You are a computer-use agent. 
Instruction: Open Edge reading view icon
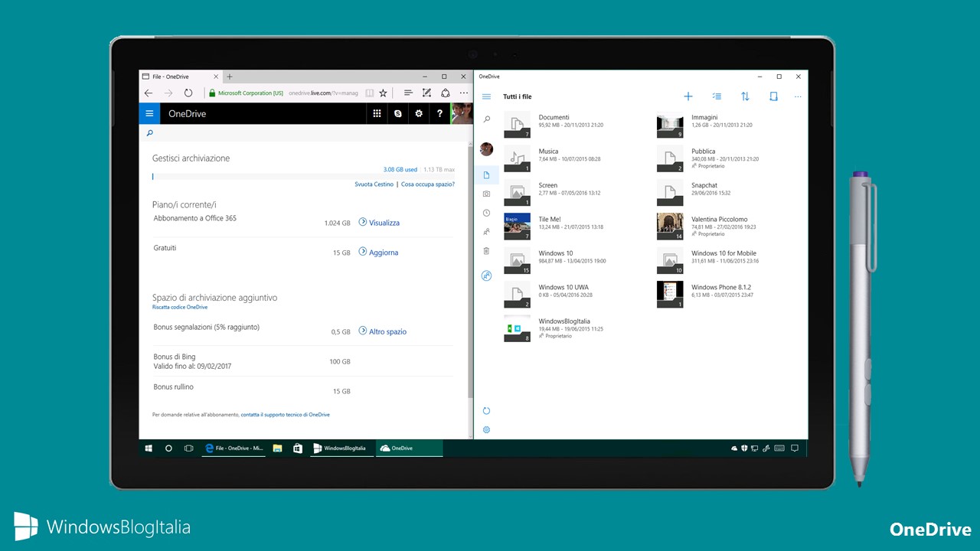[x=370, y=93]
